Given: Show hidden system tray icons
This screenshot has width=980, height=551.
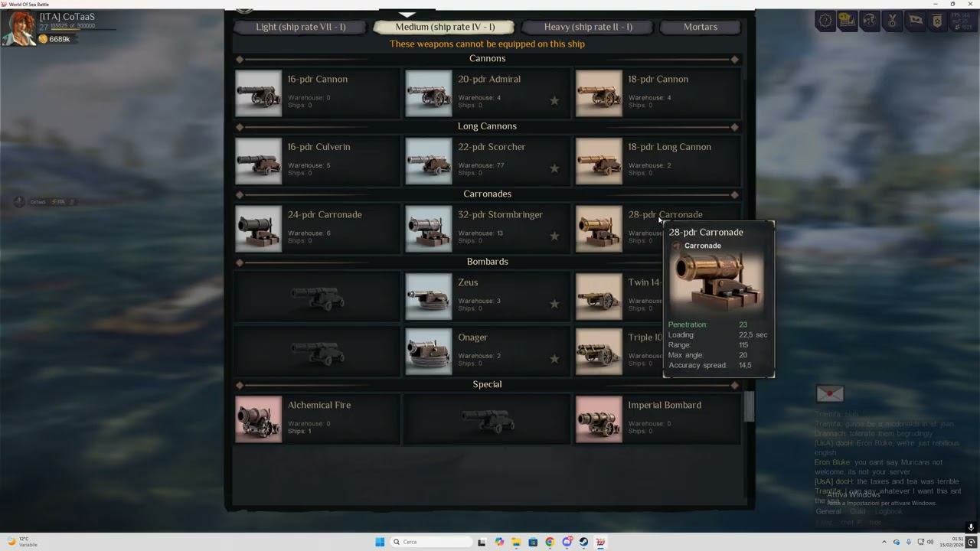Looking at the screenshot, I should (x=884, y=542).
